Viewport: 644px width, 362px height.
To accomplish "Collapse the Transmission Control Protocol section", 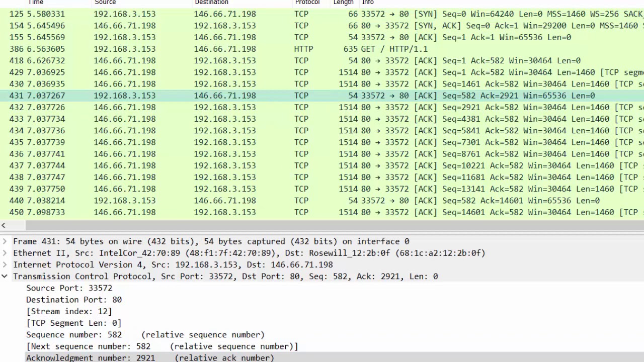I will [5, 276].
